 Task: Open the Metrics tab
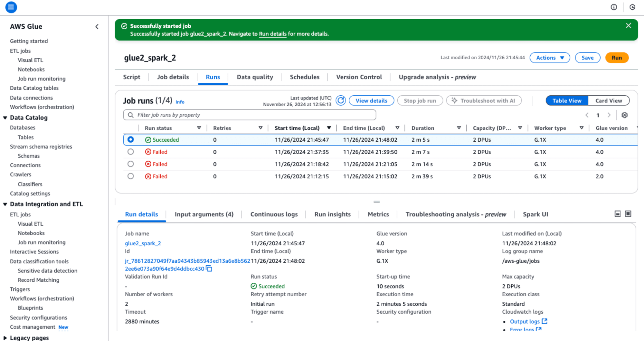[378, 214]
